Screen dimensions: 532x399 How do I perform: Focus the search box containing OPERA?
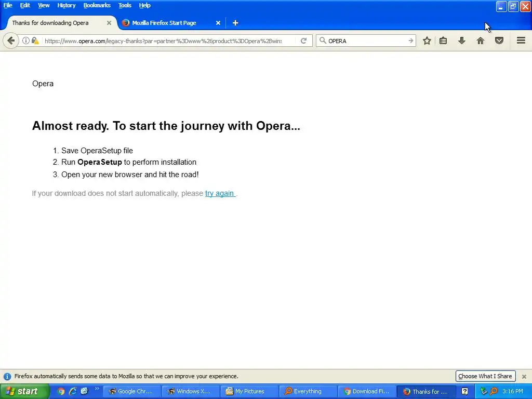coord(366,41)
